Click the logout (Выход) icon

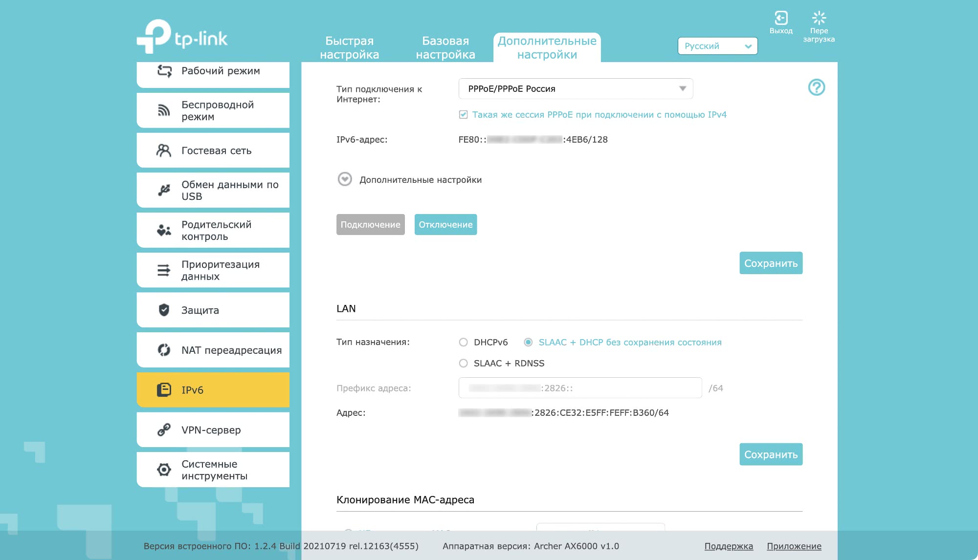click(x=781, y=18)
